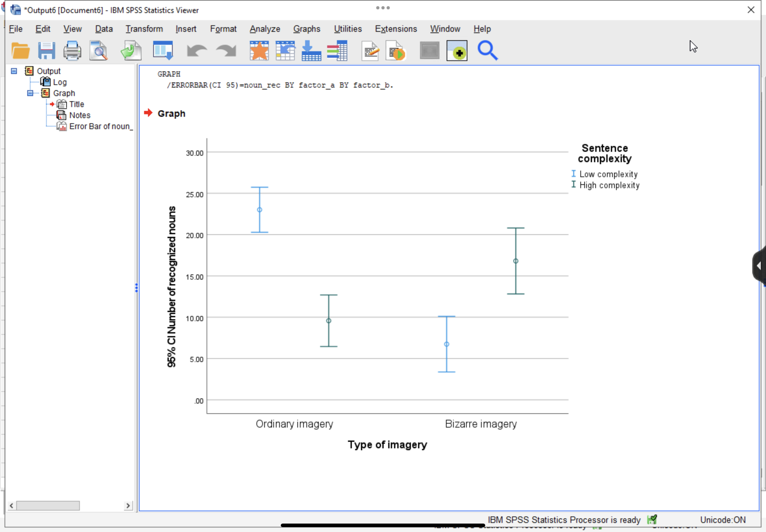Click the Go to Data star icon
The height and width of the screenshot is (532, 766).
[259, 51]
